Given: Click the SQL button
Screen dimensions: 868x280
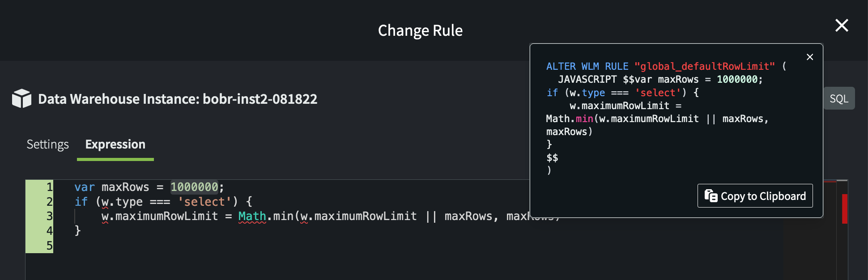Looking at the screenshot, I should coord(839,98).
